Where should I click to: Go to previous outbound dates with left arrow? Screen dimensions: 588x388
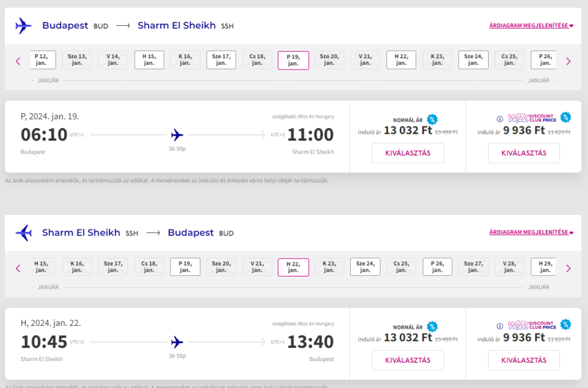coord(18,61)
